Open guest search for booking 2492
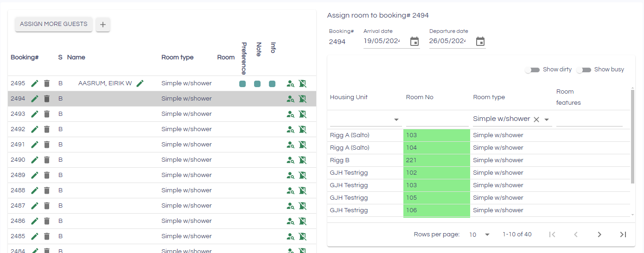This screenshot has height=253, width=644. [290, 129]
